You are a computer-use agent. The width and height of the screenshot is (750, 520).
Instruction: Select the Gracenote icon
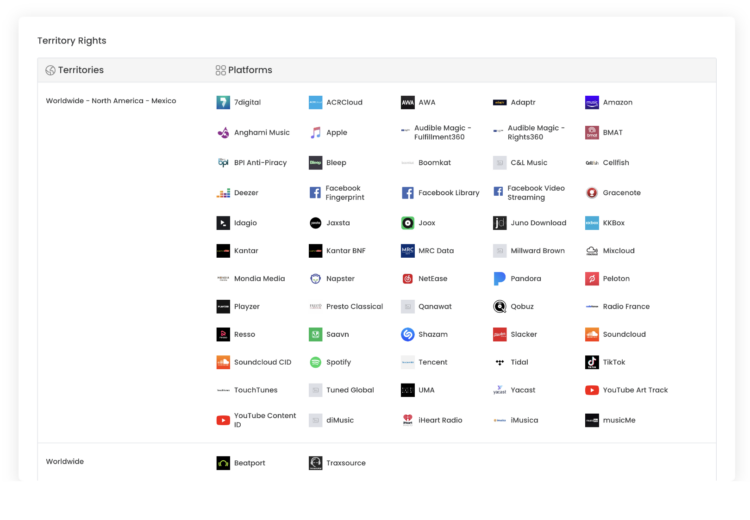click(x=592, y=193)
